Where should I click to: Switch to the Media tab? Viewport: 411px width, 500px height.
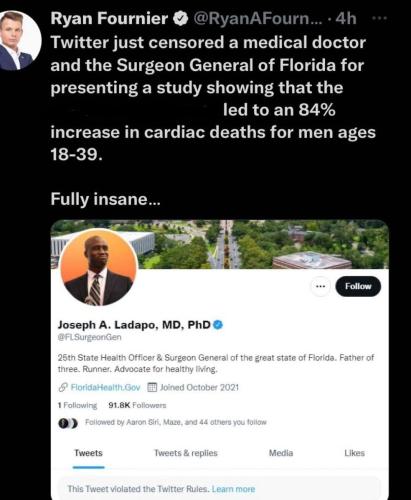[x=281, y=453]
